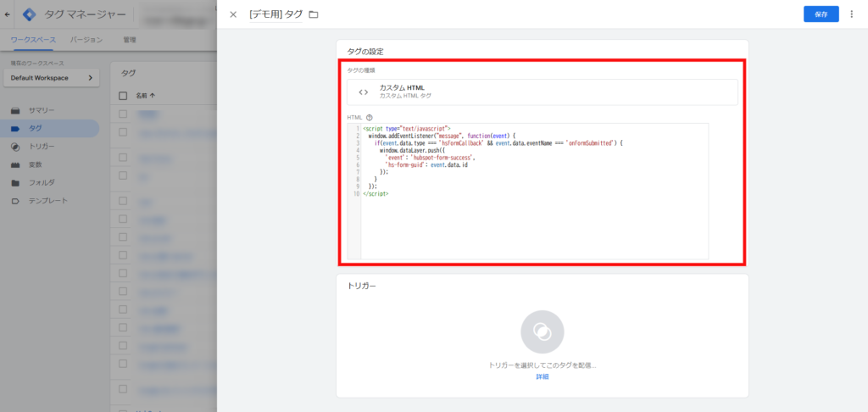Click the 保存 button
Image resolution: width=868 pixels, height=412 pixels.
point(821,14)
